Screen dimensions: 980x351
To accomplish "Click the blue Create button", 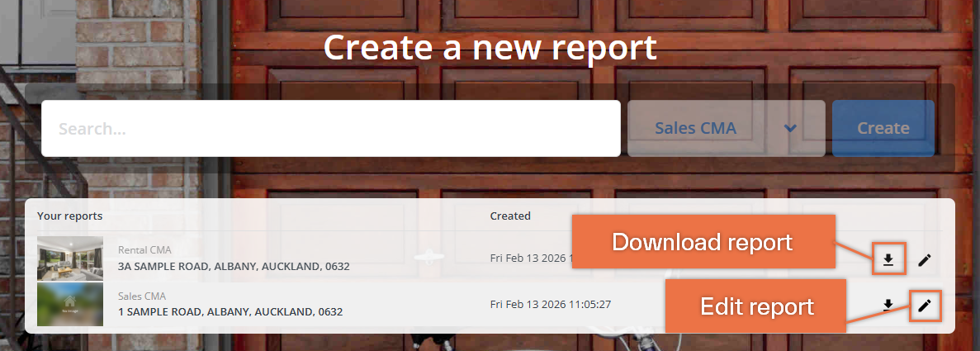I will (883, 128).
